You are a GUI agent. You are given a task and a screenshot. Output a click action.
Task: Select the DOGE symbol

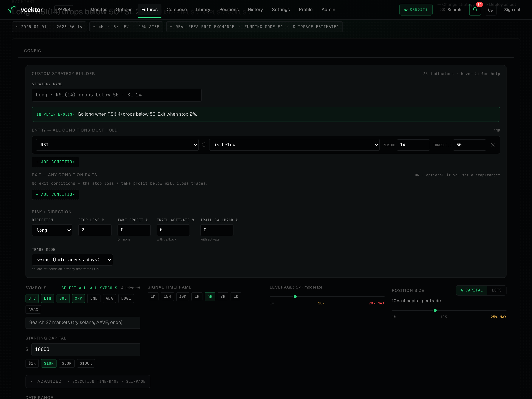click(126, 298)
